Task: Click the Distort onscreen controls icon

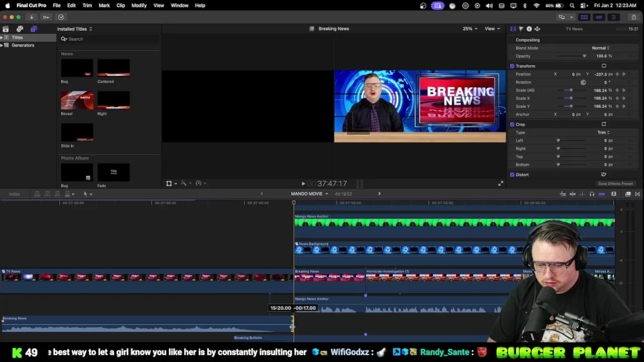Action: 604,174
